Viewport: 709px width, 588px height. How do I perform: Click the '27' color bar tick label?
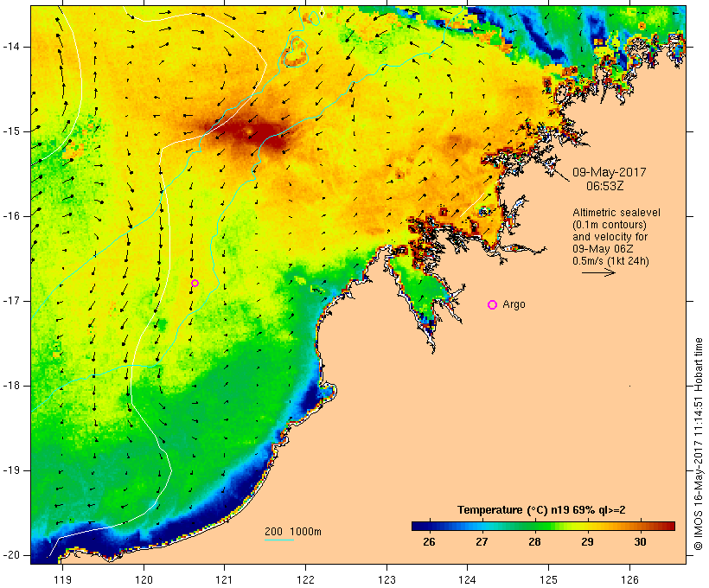(x=482, y=542)
